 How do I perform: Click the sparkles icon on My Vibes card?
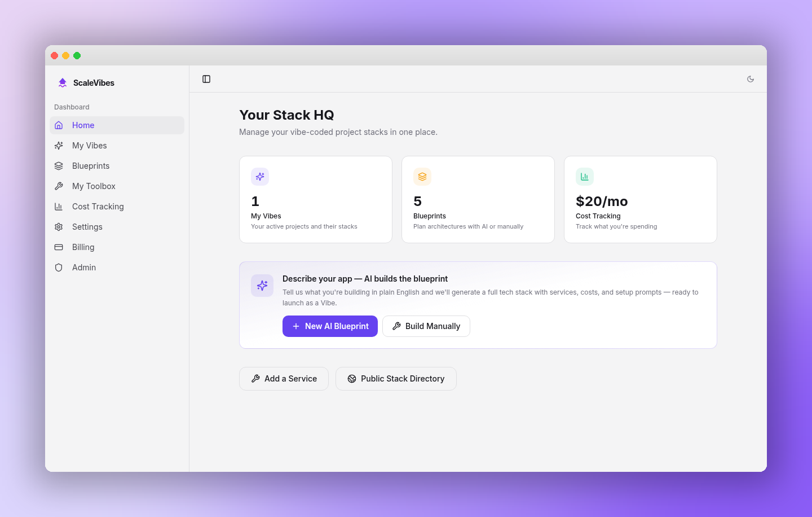pos(260,176)
